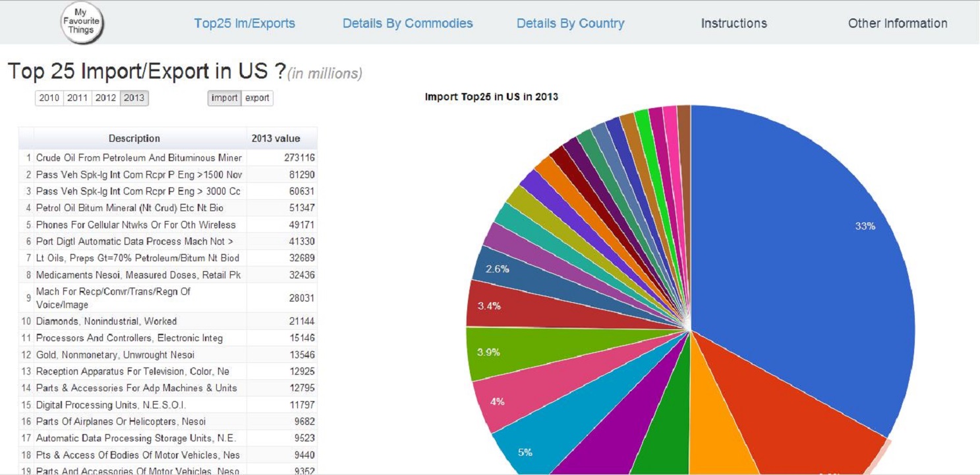Click the 9682 value cell
980x475 pixels.
[x=282, y=422]
